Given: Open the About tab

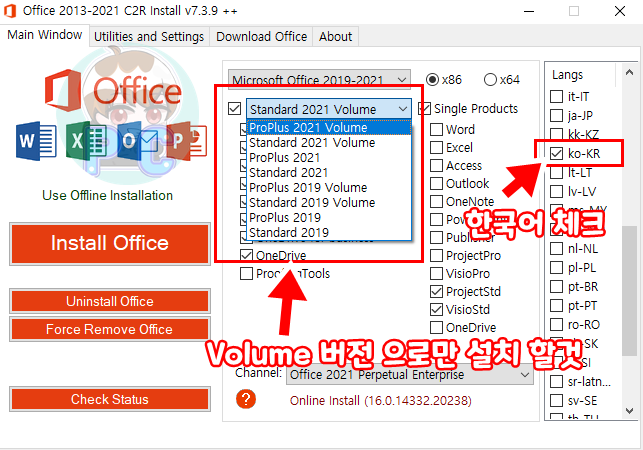Looking at the screenshot, I should (335, 37).
